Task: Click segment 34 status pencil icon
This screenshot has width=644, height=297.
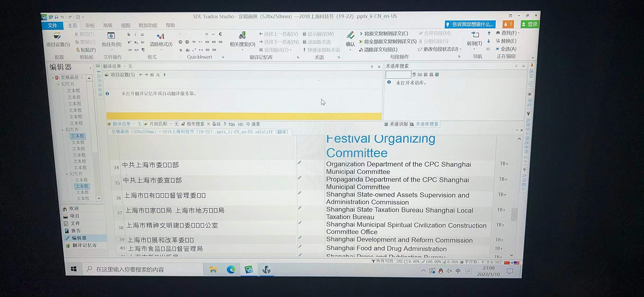Action: [299, 163]
